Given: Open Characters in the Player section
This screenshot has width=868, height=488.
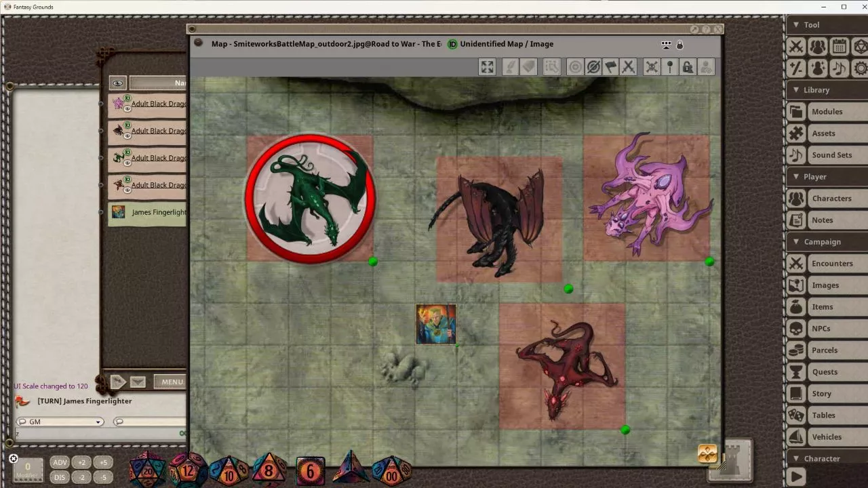Looking at the screenshot, I should [x=827, y=198].
